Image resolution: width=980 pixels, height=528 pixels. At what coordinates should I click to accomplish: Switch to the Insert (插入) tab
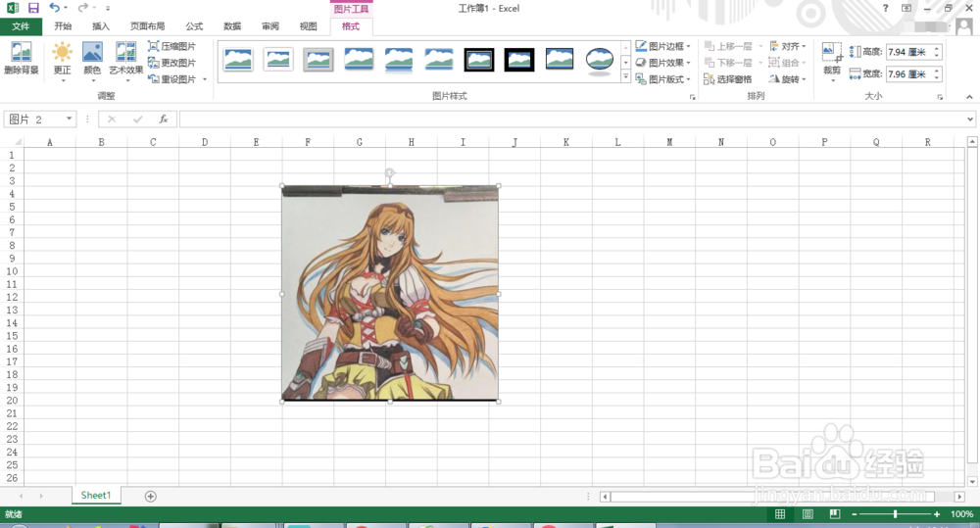click(x=101, y=26)
